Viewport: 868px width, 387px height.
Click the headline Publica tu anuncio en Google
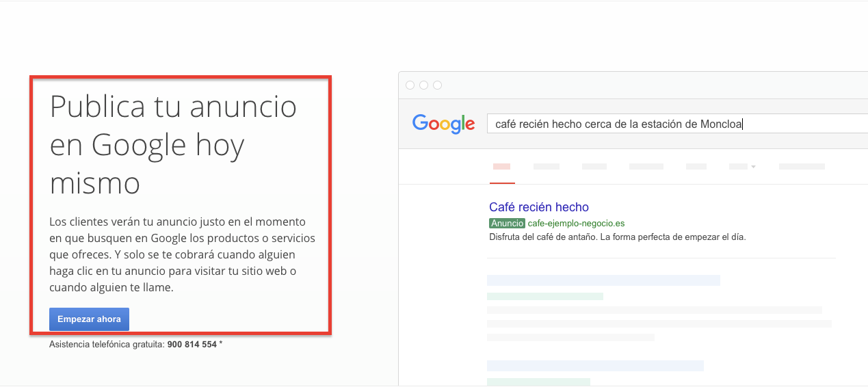[173, 145]
